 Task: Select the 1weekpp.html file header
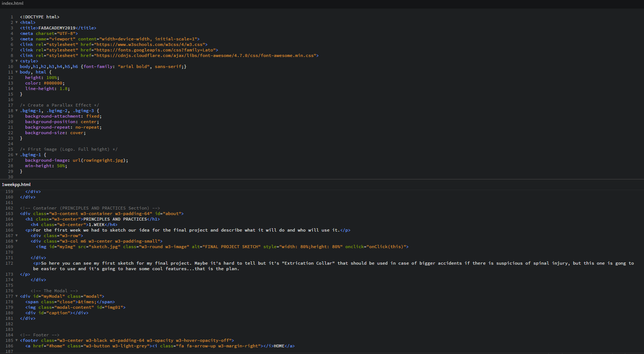point(16,184)
